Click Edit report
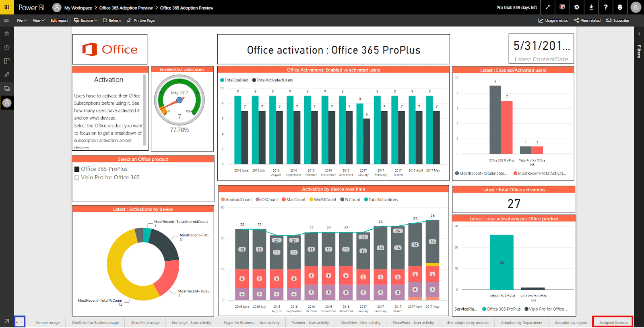 pos(59,21)
